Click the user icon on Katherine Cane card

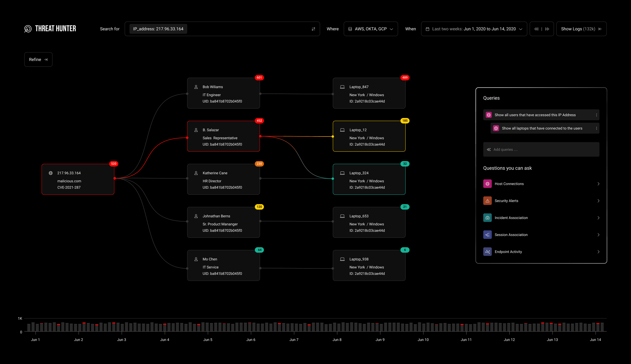(x=196, y=173)
